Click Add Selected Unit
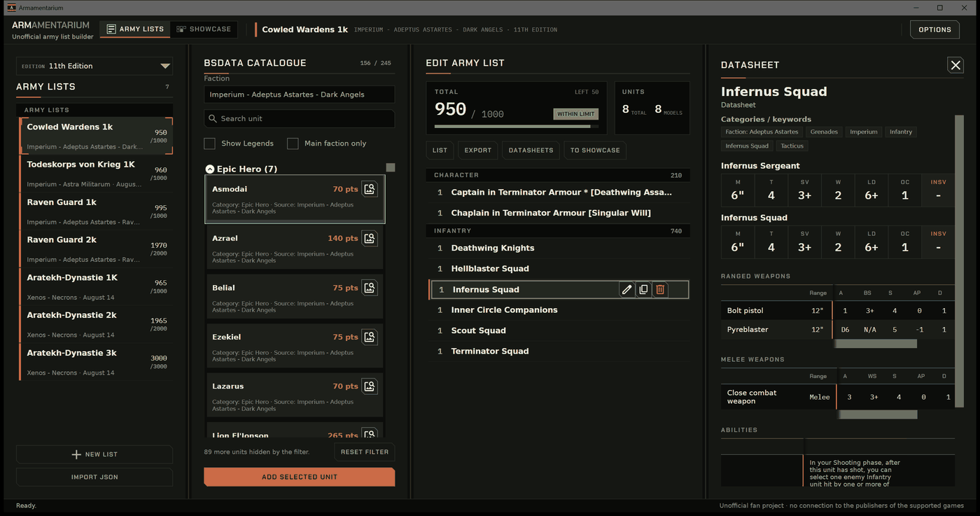 pyautogui.click(x=300, y=477)
